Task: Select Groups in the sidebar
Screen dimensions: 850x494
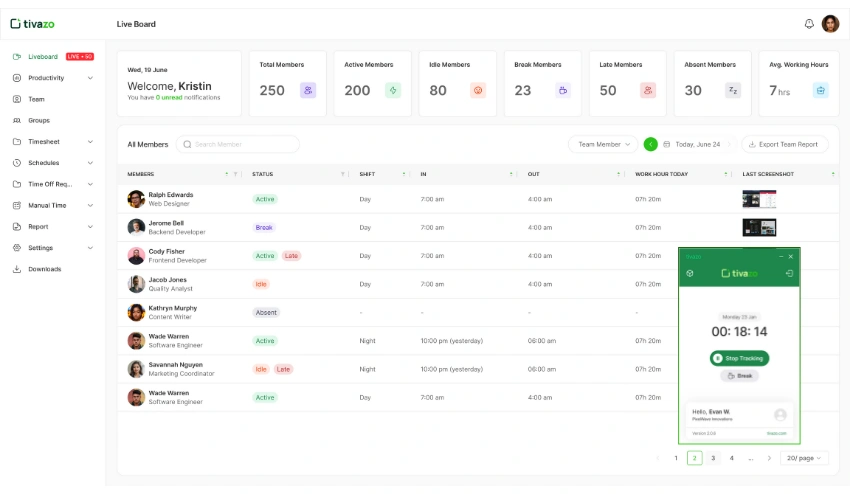Action: click(x=39, y=120)
